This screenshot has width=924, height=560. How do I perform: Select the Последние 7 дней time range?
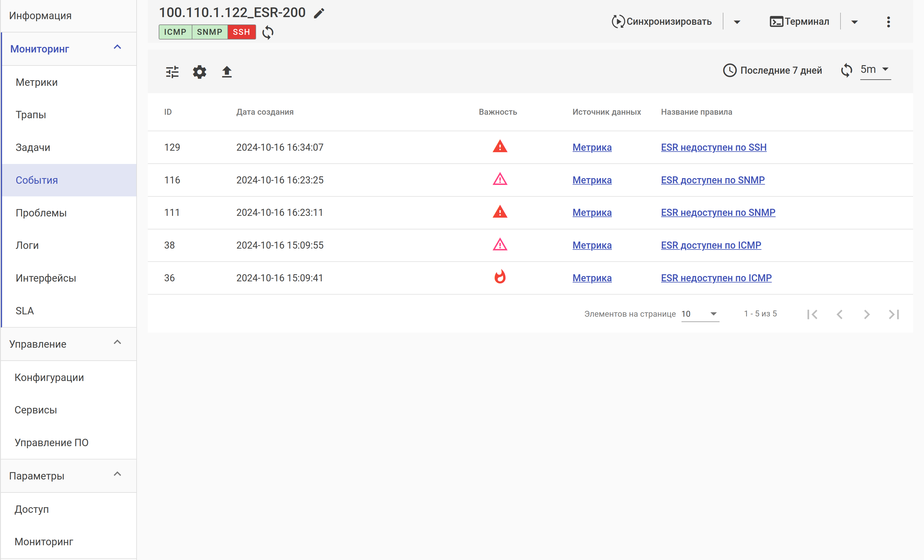(x=772, y=70)
